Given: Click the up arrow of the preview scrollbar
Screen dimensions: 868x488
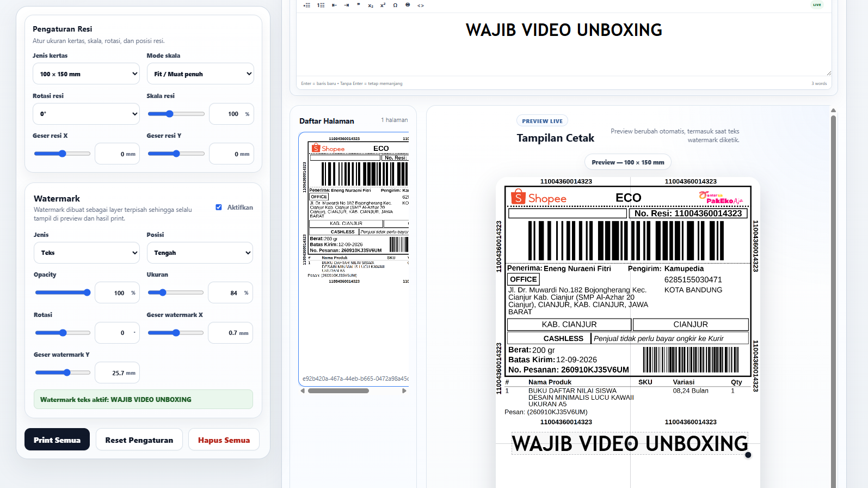Looking at the screenshot, I should coord(833,111).
